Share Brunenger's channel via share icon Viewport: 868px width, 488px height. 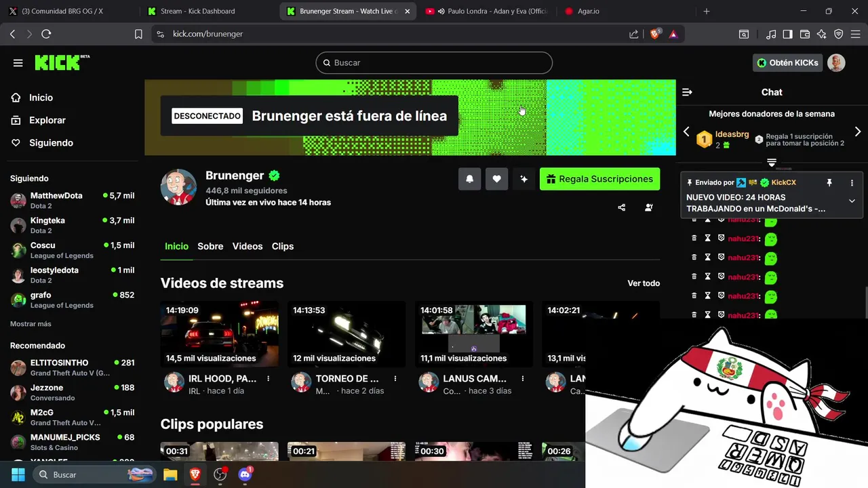(x=622, y=207)
